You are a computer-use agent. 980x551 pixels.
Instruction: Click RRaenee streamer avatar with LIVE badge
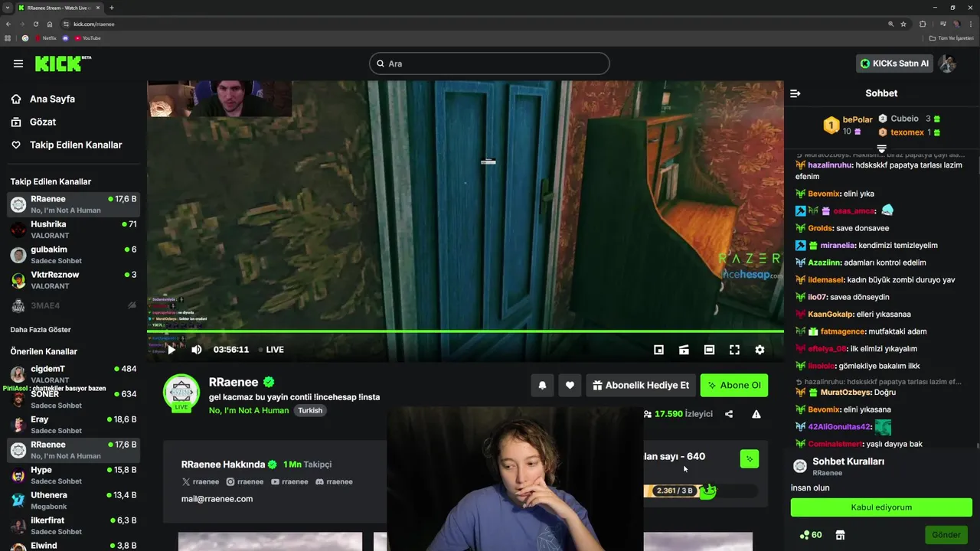click(x=181, y=393)
